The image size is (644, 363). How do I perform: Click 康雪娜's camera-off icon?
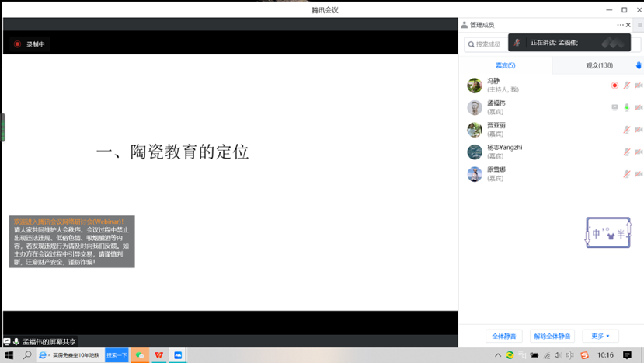click(x=639, y=175)
